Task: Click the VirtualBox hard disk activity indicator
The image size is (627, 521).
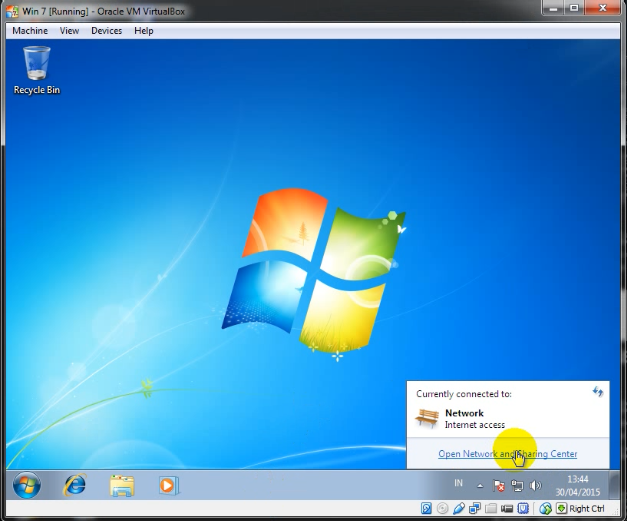Action: click(426, 509)
